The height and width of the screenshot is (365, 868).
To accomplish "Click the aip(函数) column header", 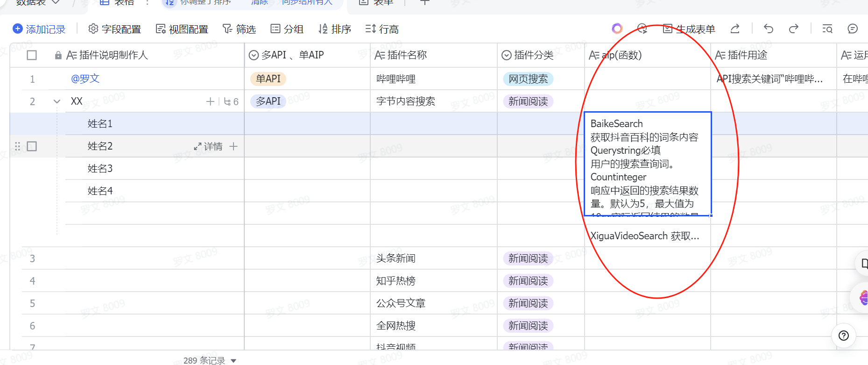I will [x=648, y=55].
